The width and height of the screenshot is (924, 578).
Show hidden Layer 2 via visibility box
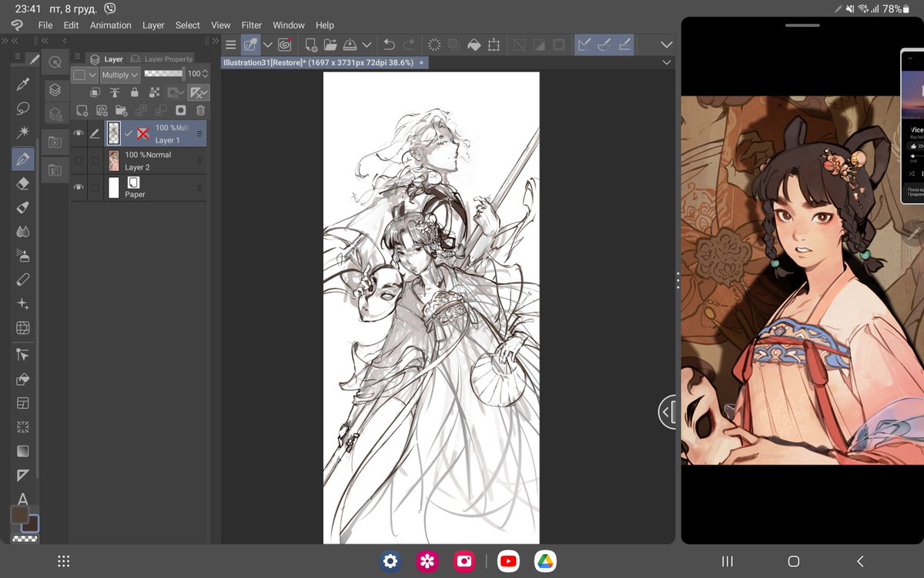[x=79, y=161]
